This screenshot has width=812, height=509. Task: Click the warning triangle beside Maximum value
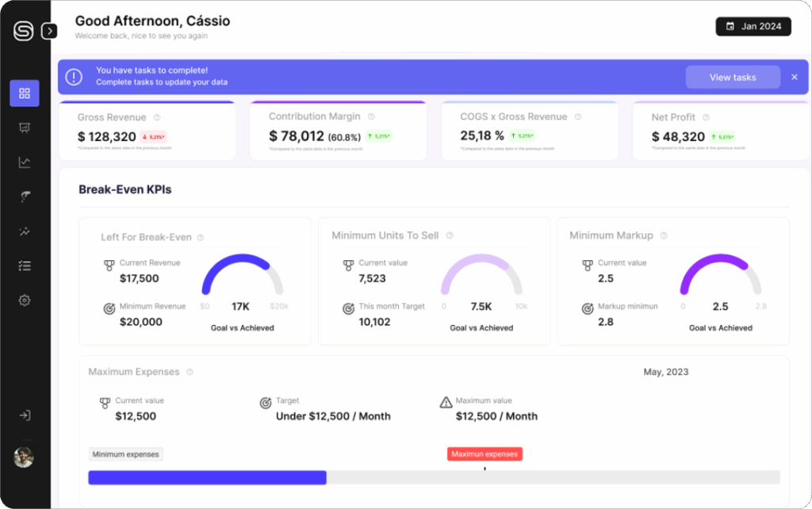click(x=446, y=402)
